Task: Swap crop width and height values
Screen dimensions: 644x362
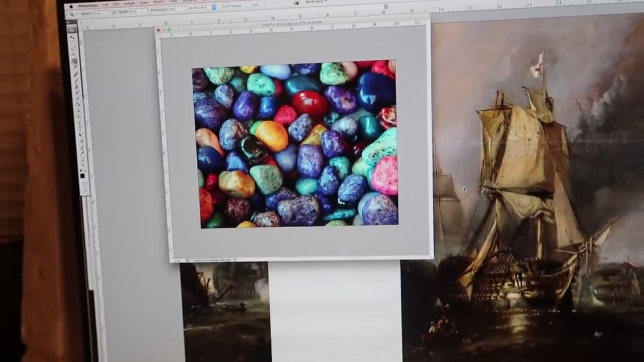Action: 114,12
